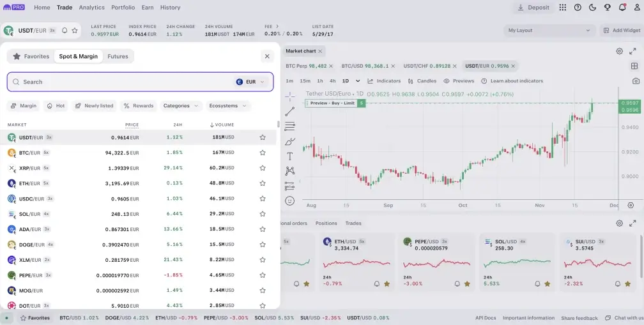Open the emoji sticker tool
This screenshot has height=325, width=644.
[290, 200]
